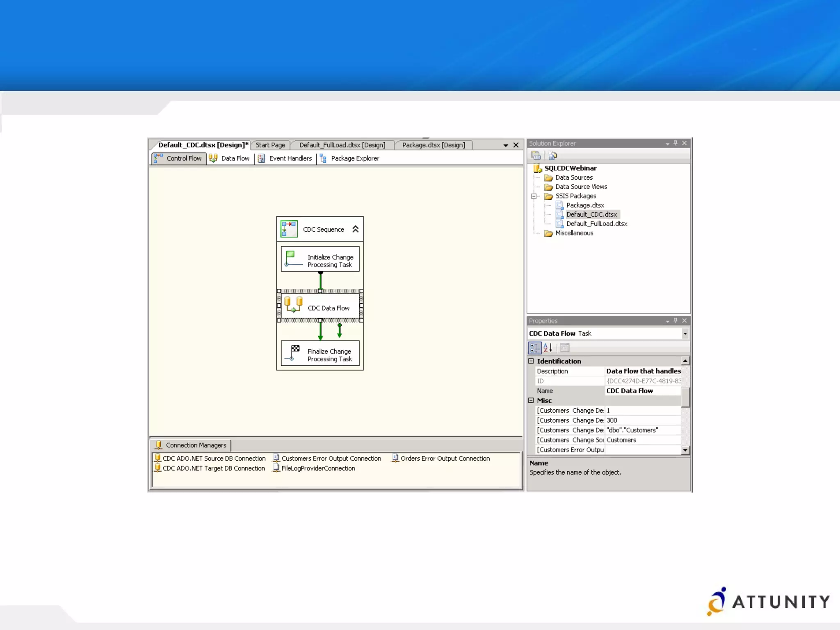Pin the Solution Explorer panel

pyautogui.click(x=676, y=143)
